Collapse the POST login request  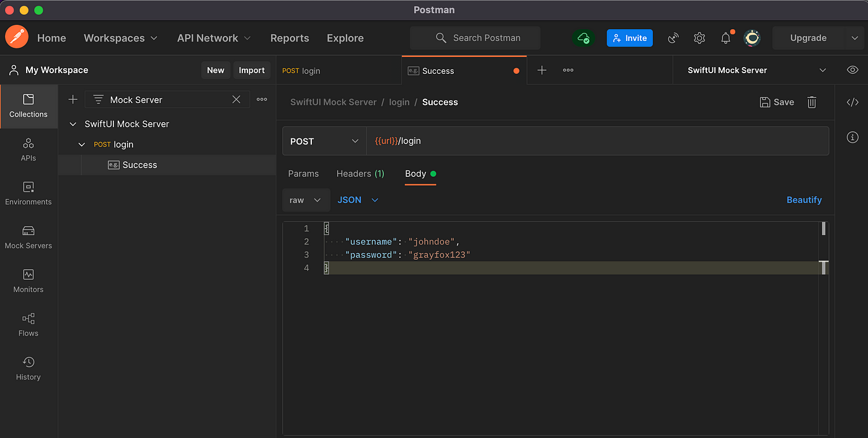coord(82,145)
